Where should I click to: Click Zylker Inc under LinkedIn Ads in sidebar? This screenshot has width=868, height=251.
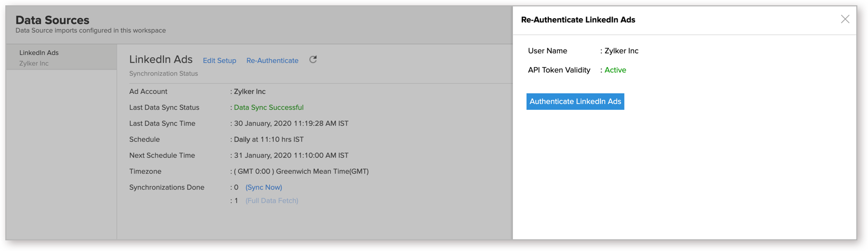[34, 63]
